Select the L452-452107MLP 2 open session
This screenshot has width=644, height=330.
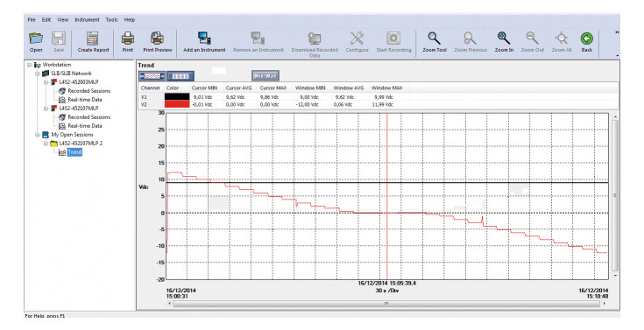(81, 144)
